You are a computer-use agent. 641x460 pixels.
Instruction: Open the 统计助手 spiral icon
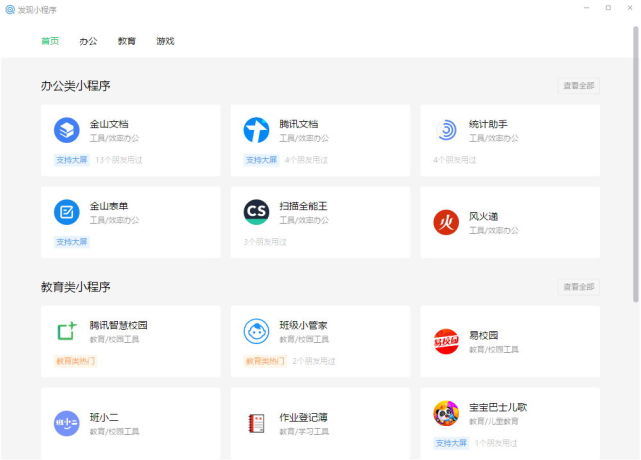coord(446,130)
